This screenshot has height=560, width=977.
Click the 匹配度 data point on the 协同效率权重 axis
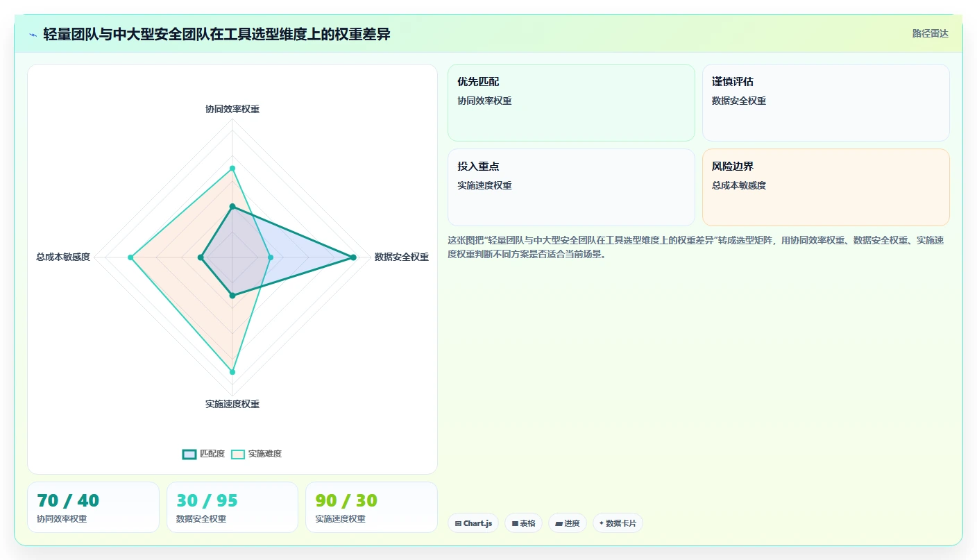pyautogui.click(x=232, y=207)
